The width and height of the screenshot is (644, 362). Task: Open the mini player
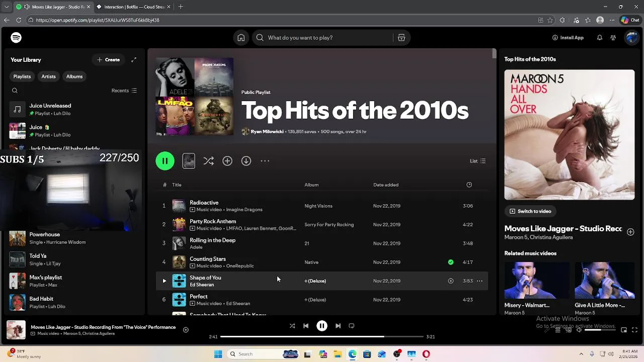coord(624,330)
